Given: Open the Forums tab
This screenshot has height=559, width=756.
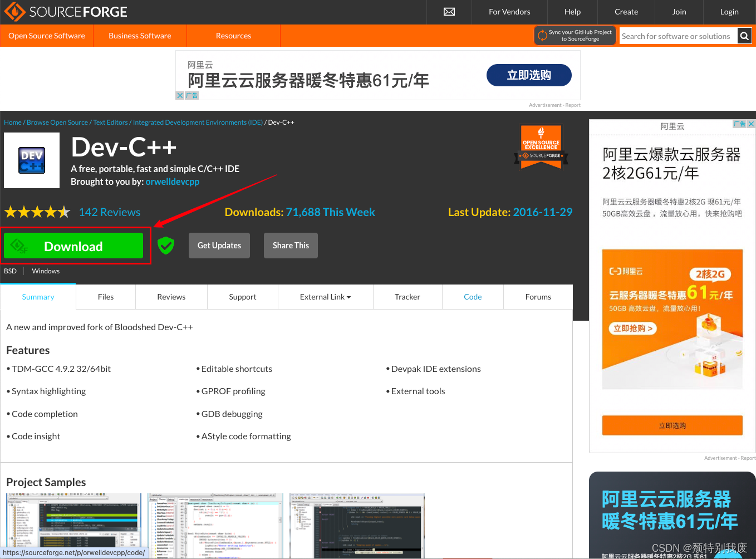Looking at the screenshot, I should tap(538, 297).
